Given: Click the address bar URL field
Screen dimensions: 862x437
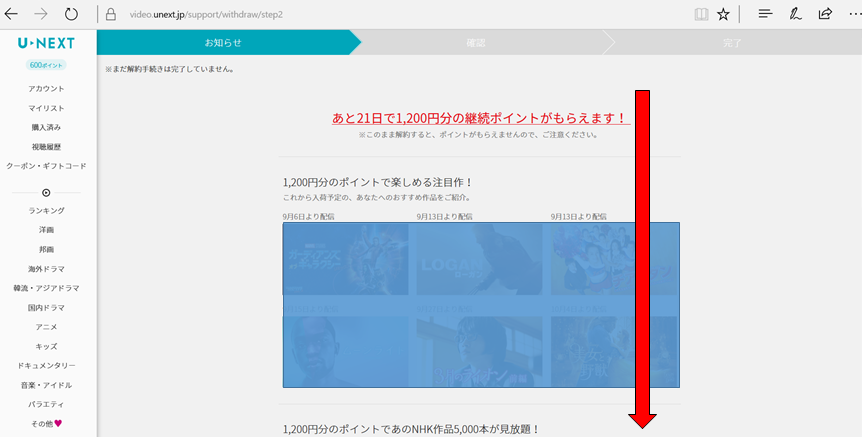Looking at the screenshot, I should pyautogui.click(x=206, y=15).
